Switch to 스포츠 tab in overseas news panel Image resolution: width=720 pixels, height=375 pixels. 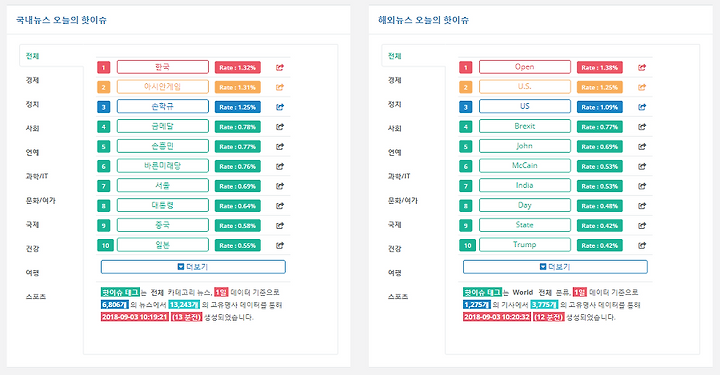(x=398, y=297)
